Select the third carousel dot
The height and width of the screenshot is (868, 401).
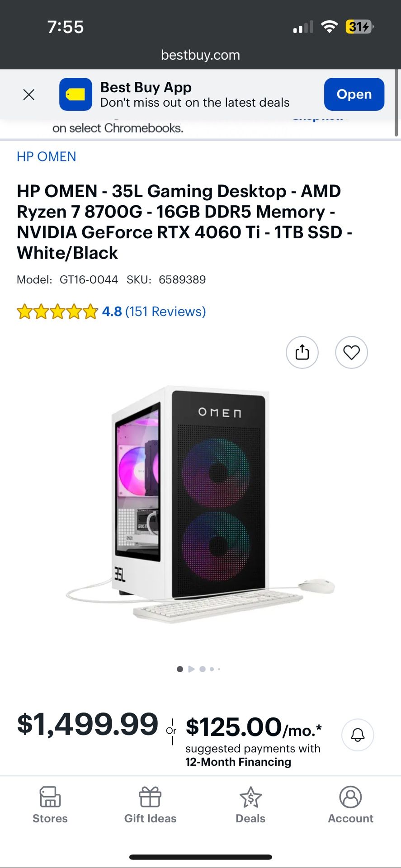pos(203,669)
